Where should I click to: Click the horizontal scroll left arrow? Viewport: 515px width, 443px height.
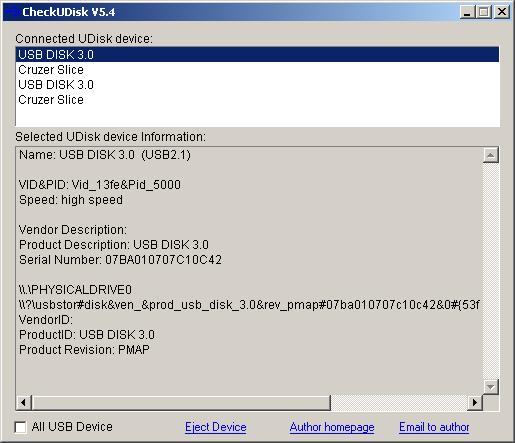(x=23, y=402)
